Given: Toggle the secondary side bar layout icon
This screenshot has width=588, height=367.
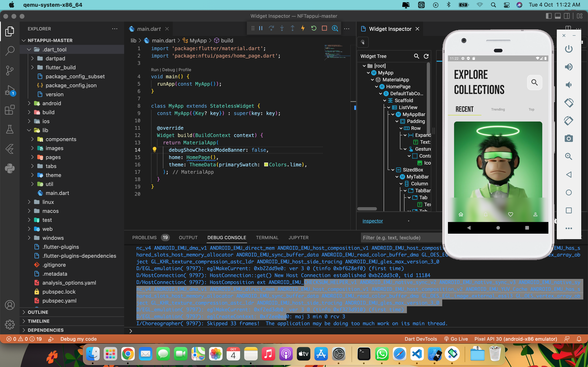Looking at the screenshot, I should pyautogui.click(x=567, y=16).
